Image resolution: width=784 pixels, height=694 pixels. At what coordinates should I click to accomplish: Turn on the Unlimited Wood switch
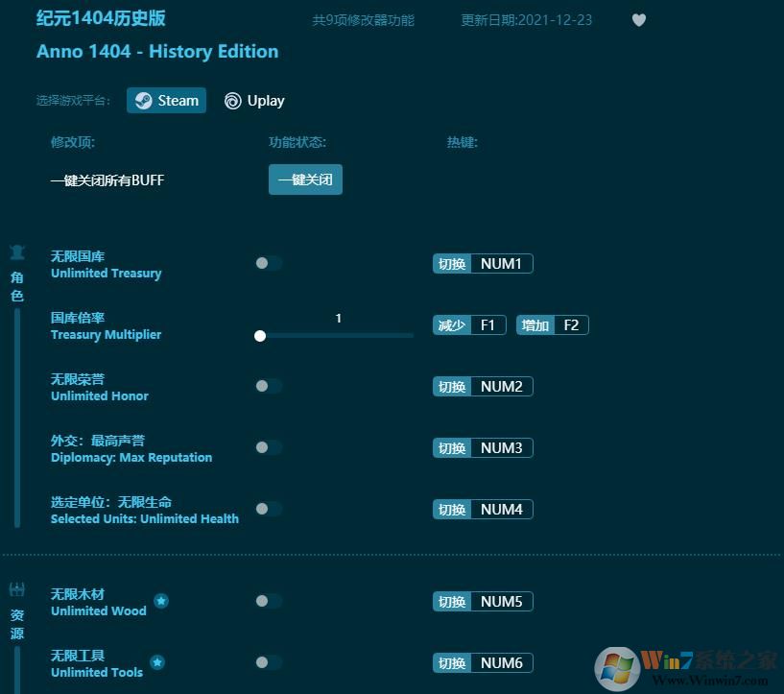pos(269,601)
